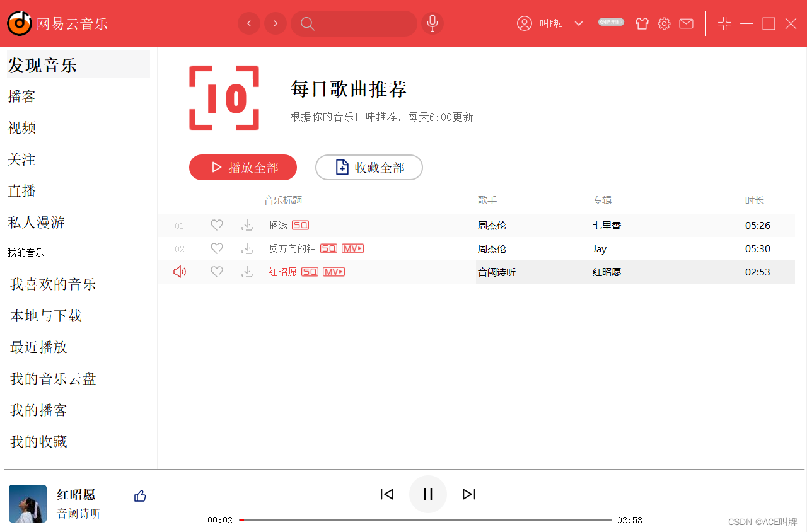Open 关注 in sidebar

coord(21,159)
